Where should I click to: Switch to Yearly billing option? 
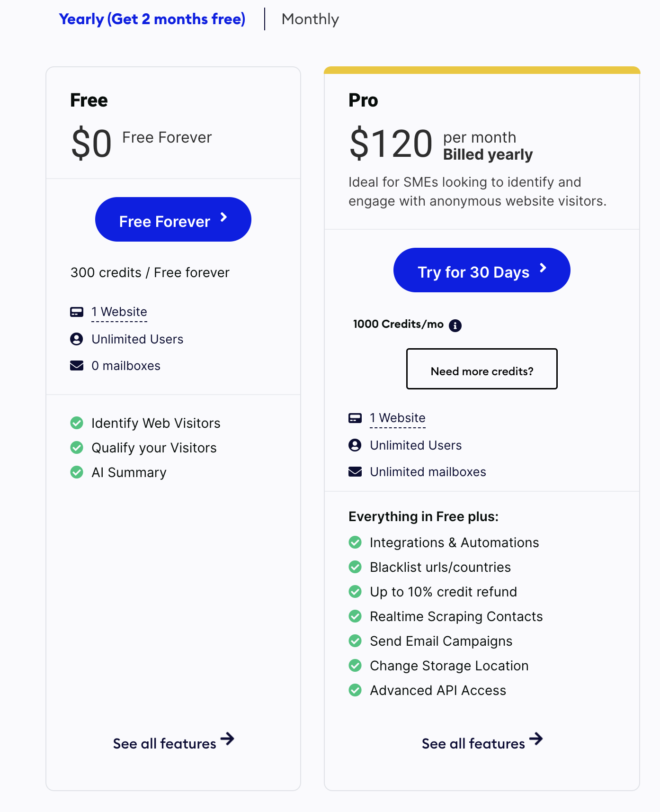click(x=152, y=19)
